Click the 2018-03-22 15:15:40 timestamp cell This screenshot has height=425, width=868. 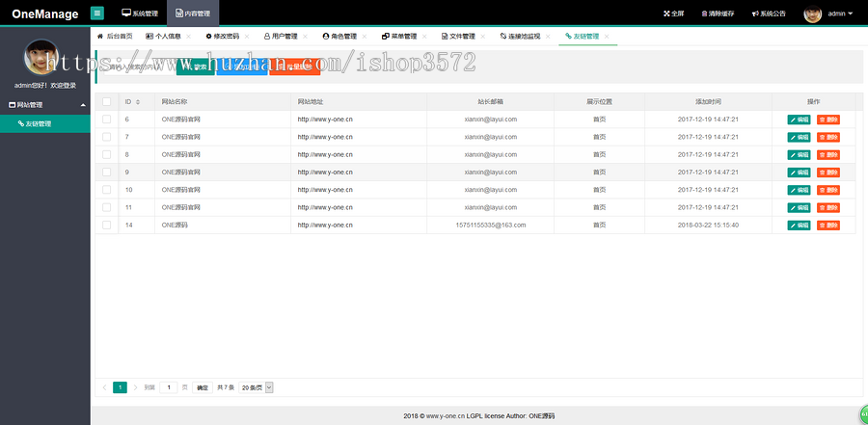(708, 226)
